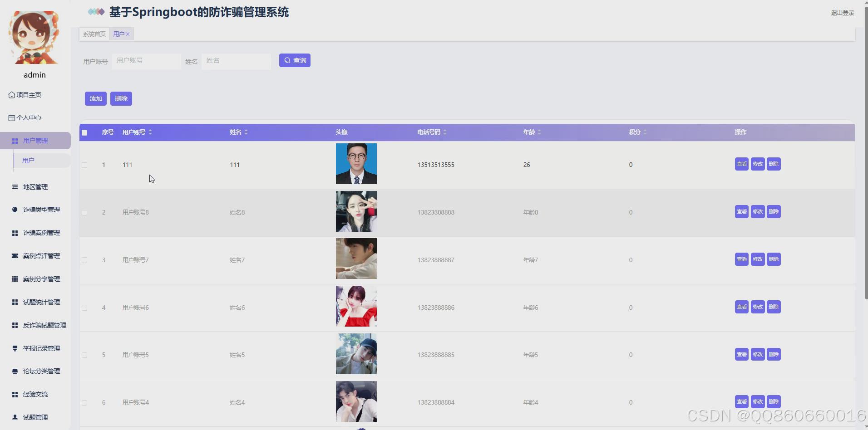Click 删除 for 用户账号6
Screen dimensions: 868x430
pyautogui.click(x=774, y=307)
